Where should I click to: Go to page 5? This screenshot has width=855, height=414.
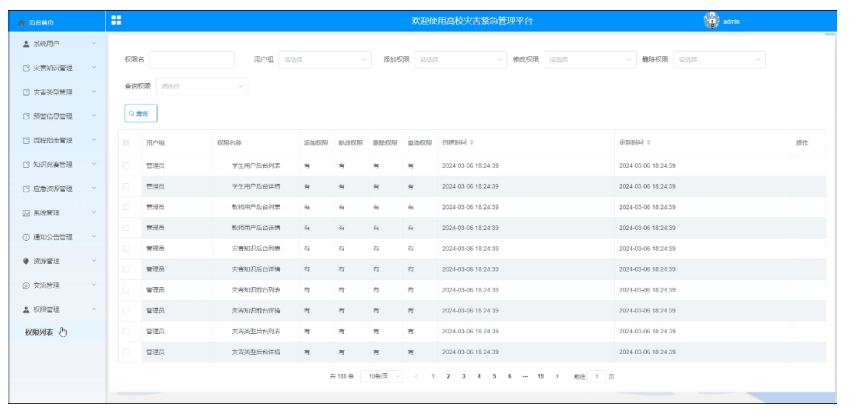494,376
